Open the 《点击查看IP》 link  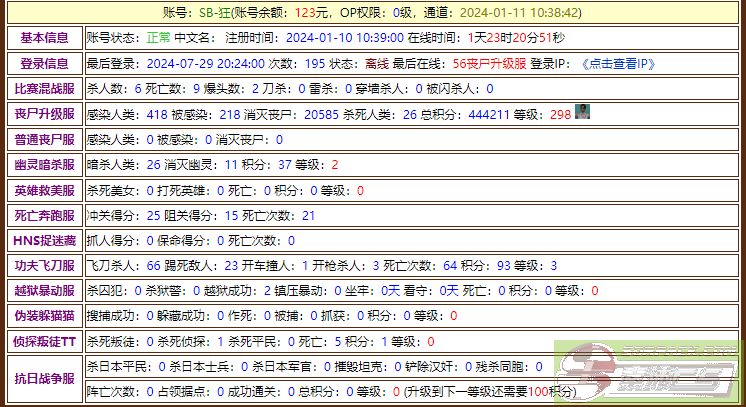pyautogui.click(x=618, y=64)
